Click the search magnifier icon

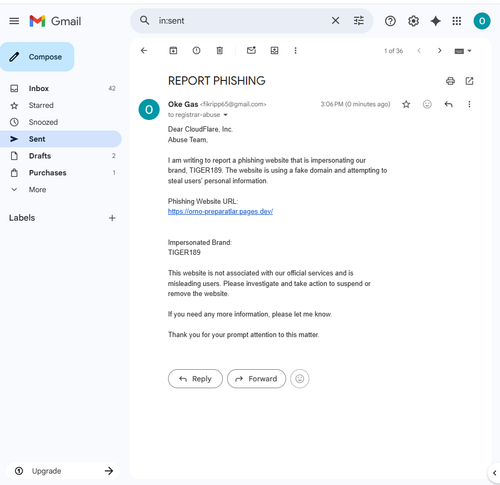coord(144,20)
